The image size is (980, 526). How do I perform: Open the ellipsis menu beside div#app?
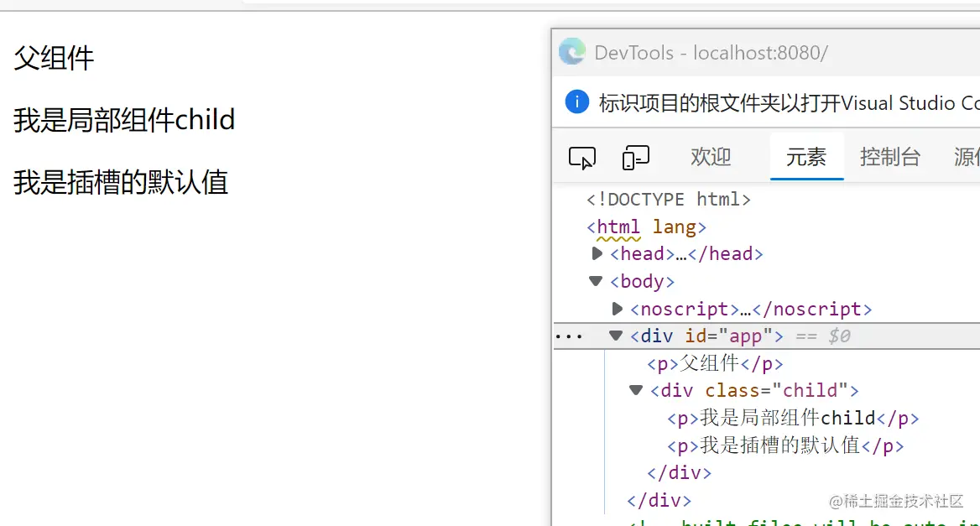coord(570,336)
